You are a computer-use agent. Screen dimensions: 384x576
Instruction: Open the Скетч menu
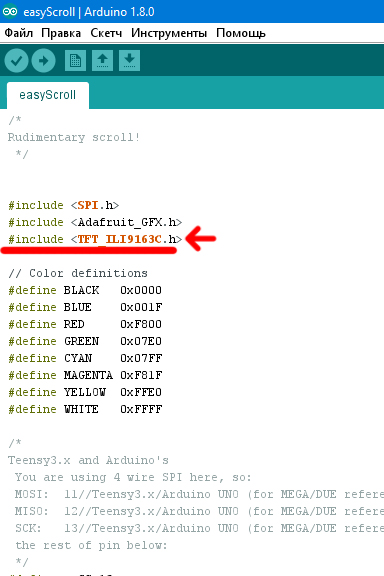[106, 33]
